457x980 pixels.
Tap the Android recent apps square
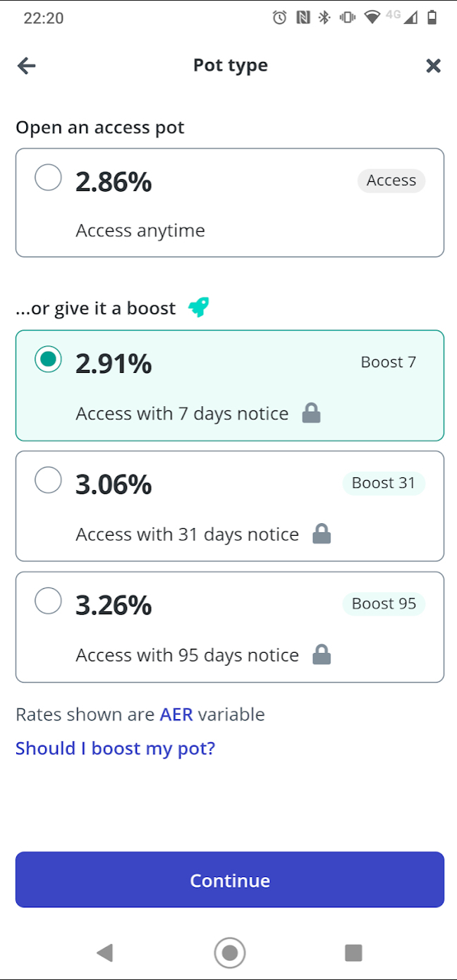[353, 953]
